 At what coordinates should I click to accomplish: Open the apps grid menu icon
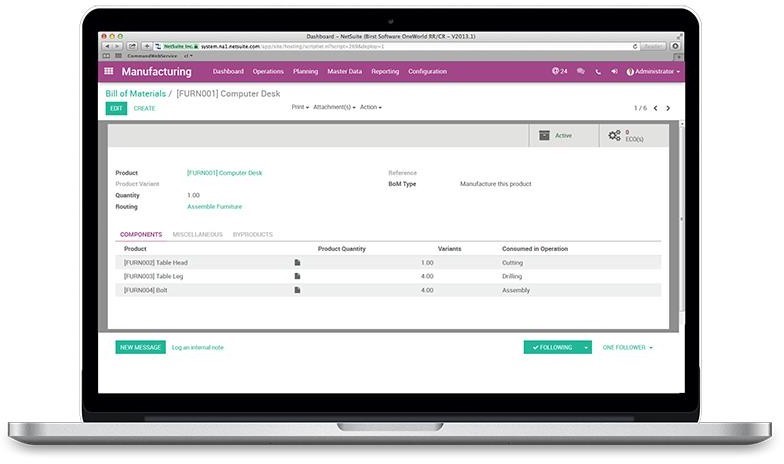pyautogui.click(x=109, y=72)
